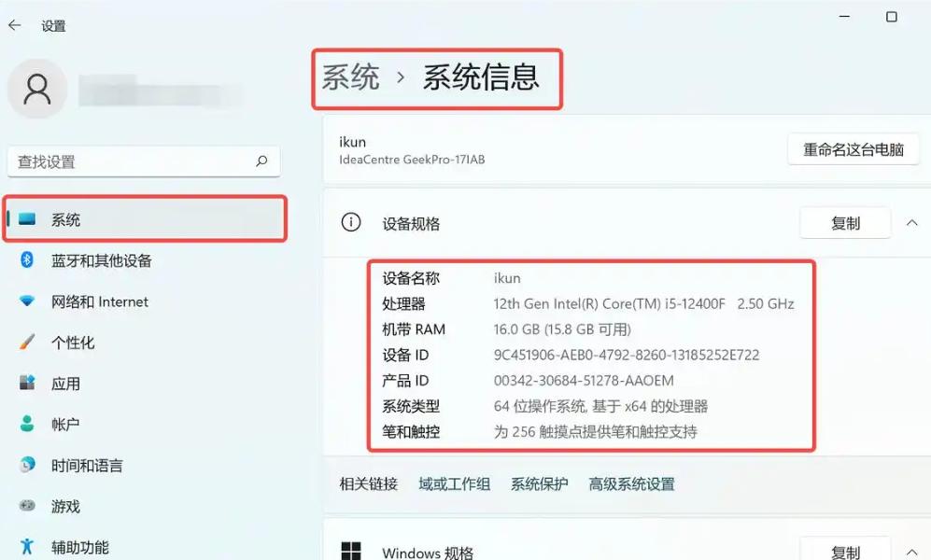This screenshot has width=931, height=560.
Task: Click the Gaming controller icon
Action: pyautogui.click(x=27, y=506)
